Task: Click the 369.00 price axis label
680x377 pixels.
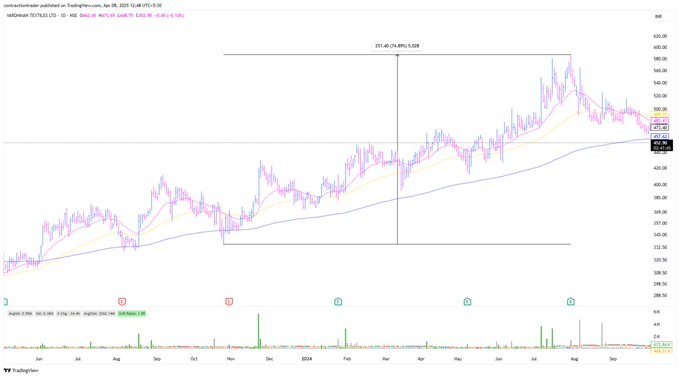Action: click(x=660, y=212)
